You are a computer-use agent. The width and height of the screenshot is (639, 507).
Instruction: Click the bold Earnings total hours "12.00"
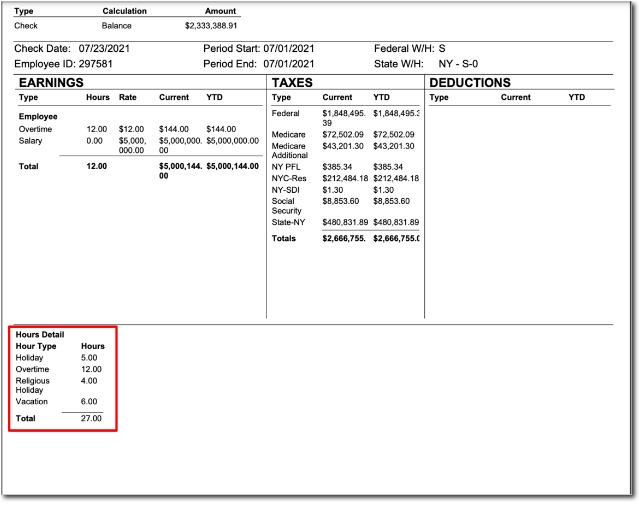pyautogui.click(x=97, y=166)
